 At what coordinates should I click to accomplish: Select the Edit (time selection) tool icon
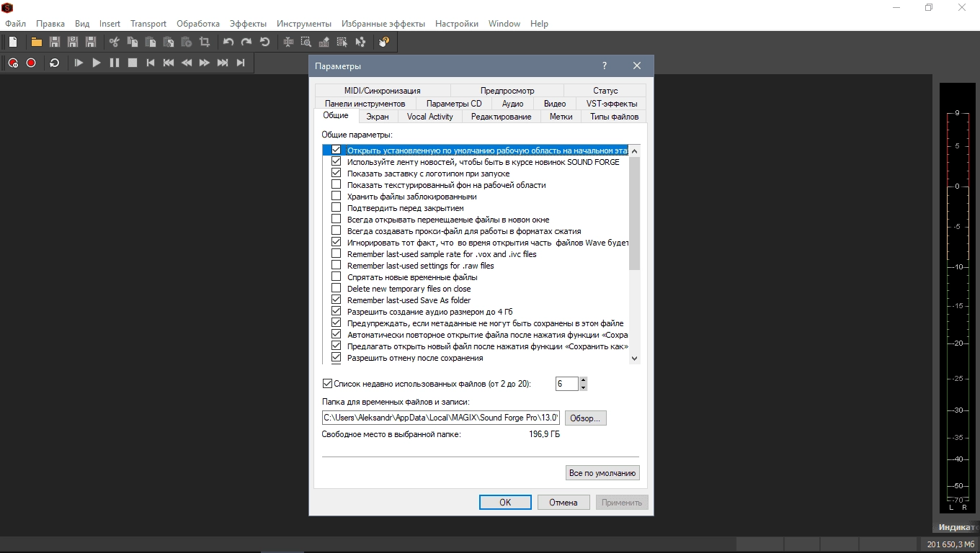click(x=288, y=42)
